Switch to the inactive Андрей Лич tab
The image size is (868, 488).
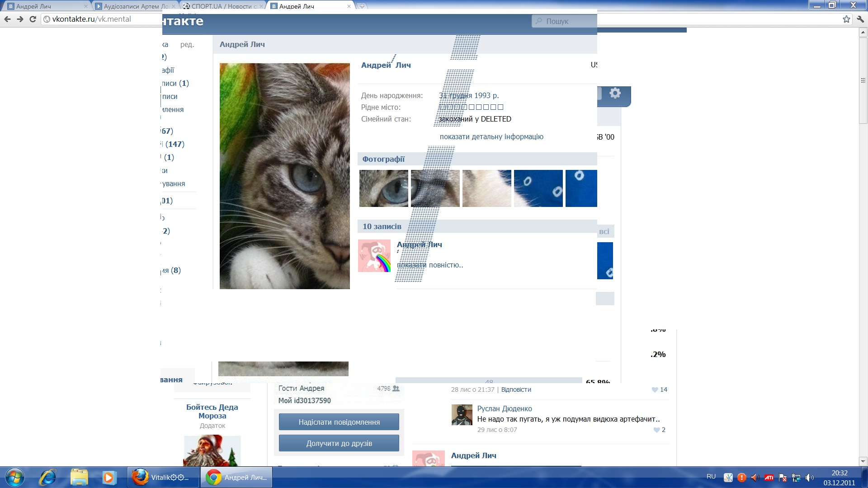tap(47, 6)
